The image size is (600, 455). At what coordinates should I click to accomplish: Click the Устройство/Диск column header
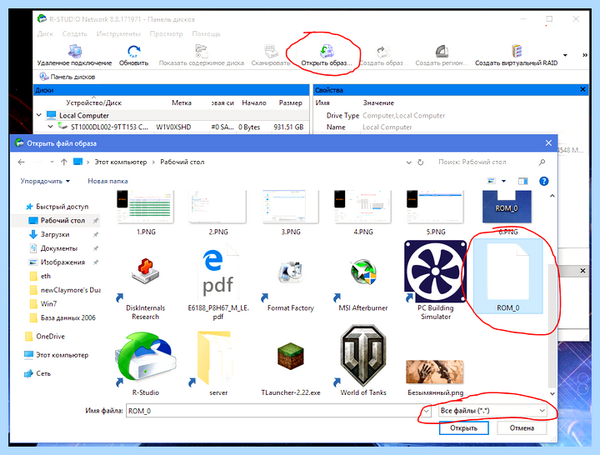(93, 103)
